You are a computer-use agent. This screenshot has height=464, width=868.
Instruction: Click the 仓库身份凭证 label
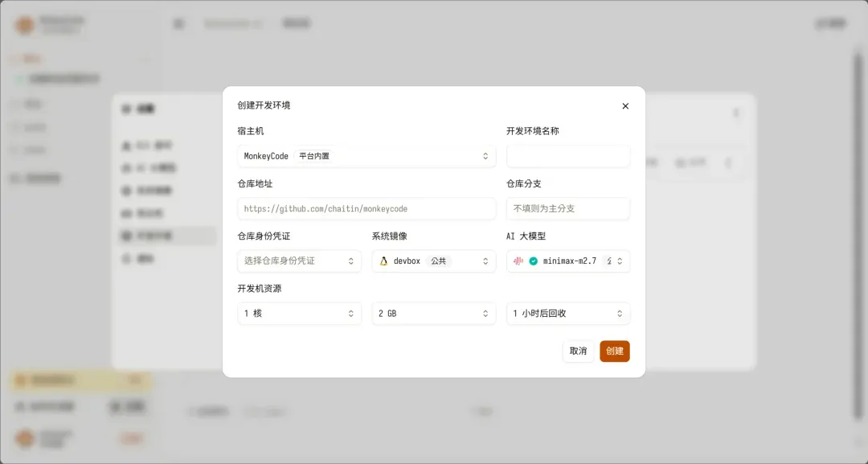click(x=264, y=236)
